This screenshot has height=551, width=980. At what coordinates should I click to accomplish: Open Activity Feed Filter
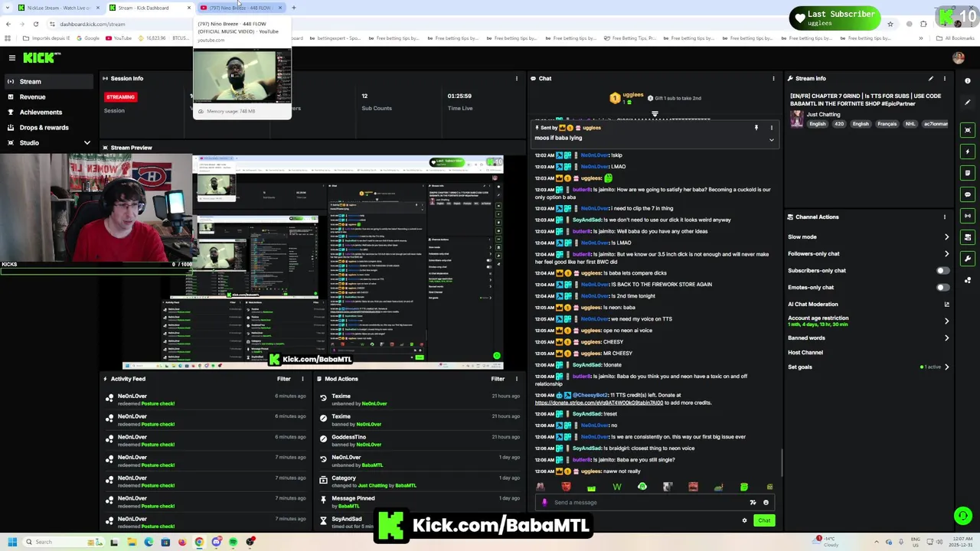(x=283, y=379)
